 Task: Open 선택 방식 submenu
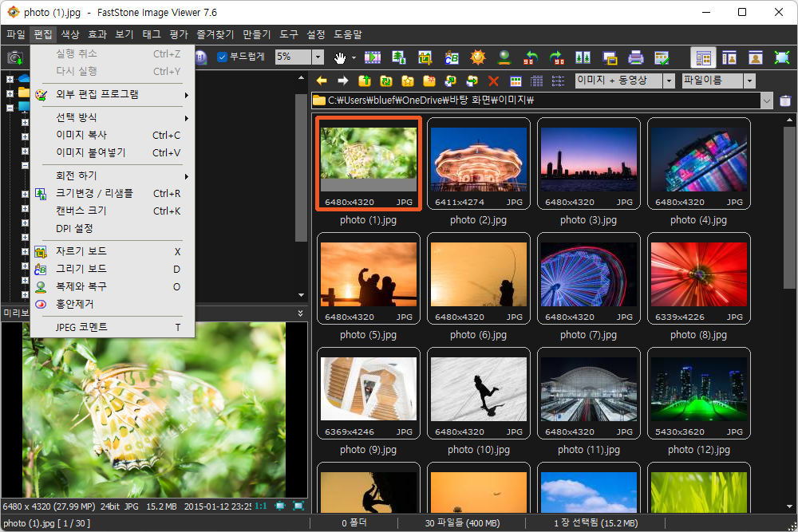(113, 117)
